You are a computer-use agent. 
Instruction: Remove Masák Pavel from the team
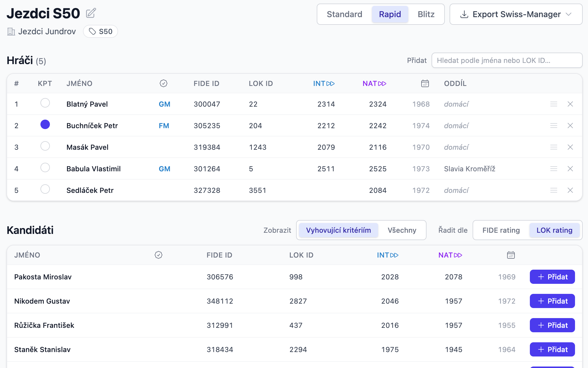(570, 147)
